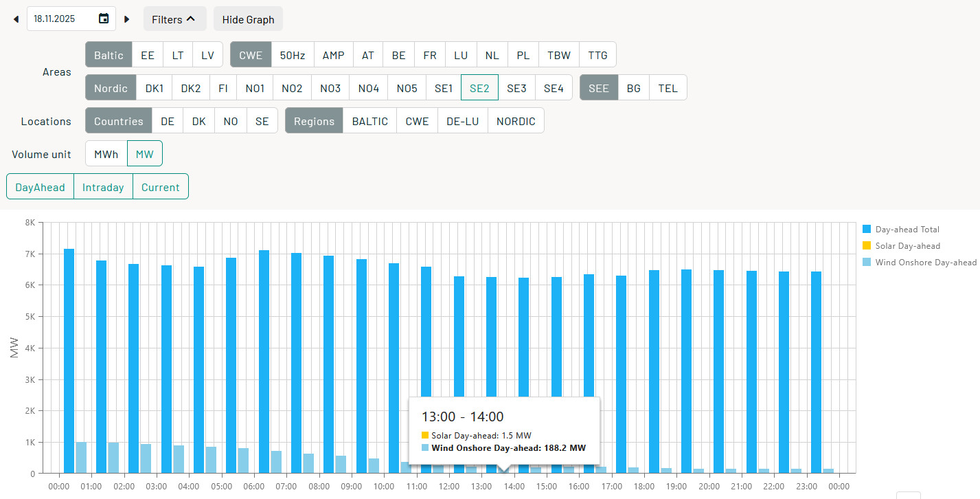The image size is (980, 499).
Task: Go to the previous day arrow
Action: tap(16, 19)
